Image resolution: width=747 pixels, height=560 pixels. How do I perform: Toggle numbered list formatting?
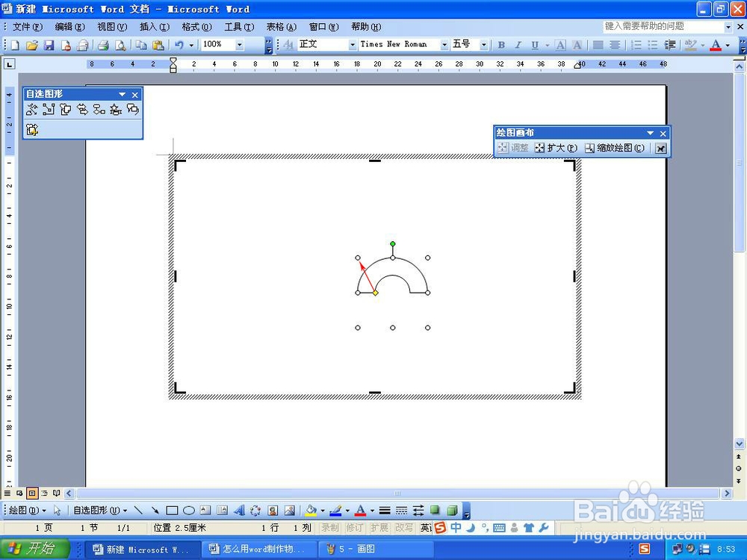[636, 46]
